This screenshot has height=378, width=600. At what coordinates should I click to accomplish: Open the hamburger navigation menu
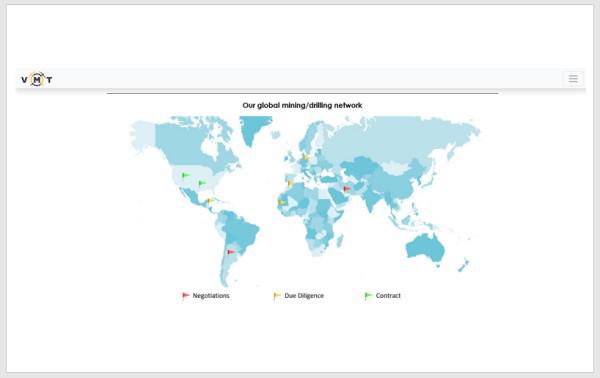(573, 79)
